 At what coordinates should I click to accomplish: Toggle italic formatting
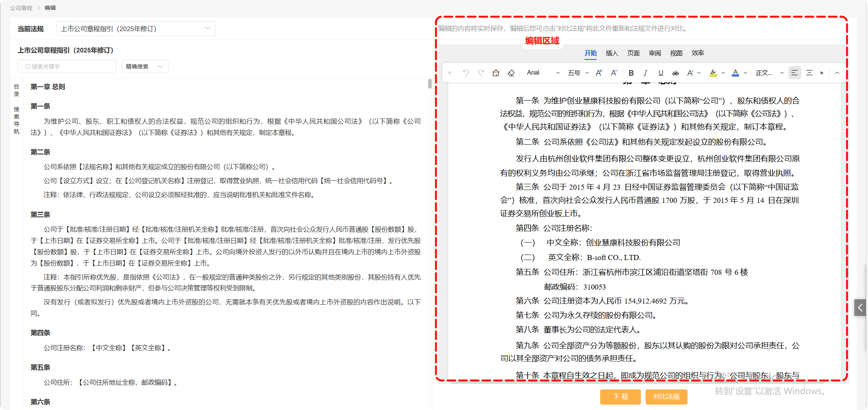[645, 73]
